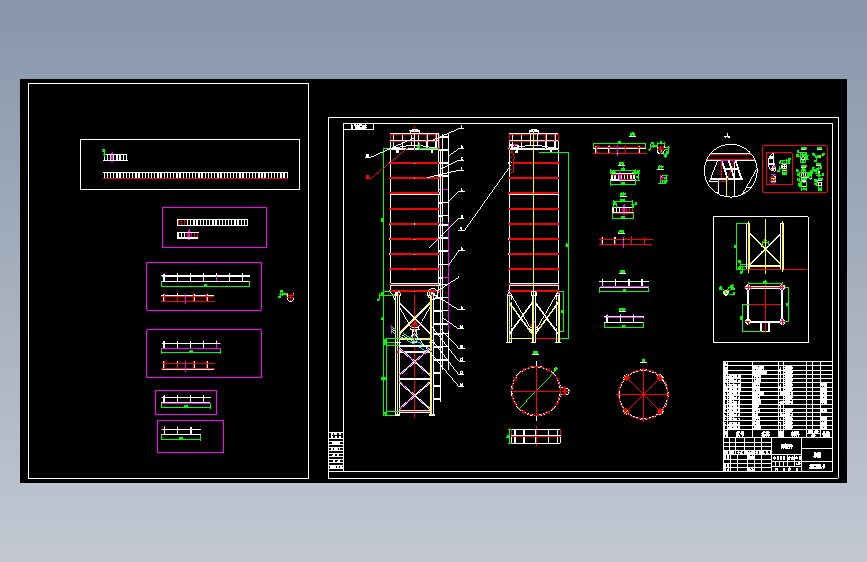Viewport: 867px width, 562px height.
Task: Click the topmost magenta-framed ladder detail box
Action: 215,227
